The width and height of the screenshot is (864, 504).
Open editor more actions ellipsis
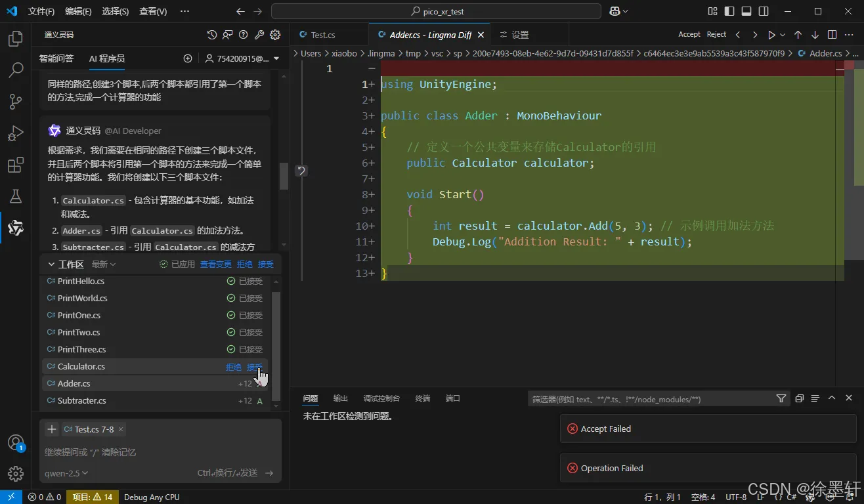coord(849,35)
